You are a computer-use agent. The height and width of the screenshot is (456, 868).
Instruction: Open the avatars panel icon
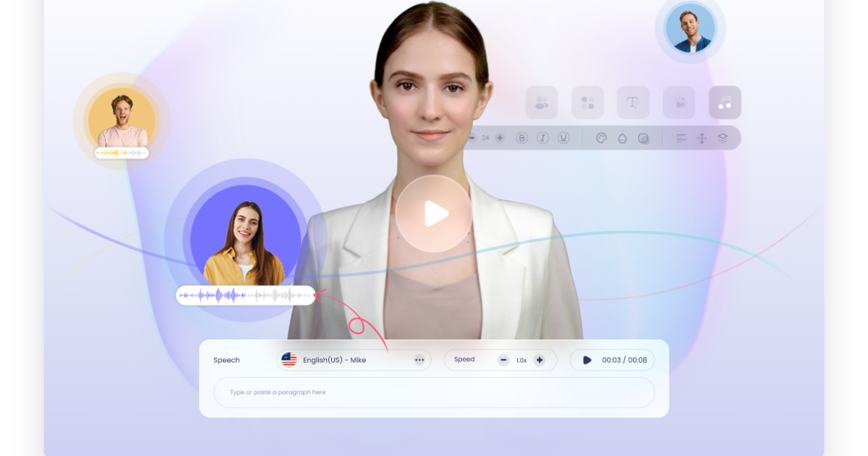541,103
